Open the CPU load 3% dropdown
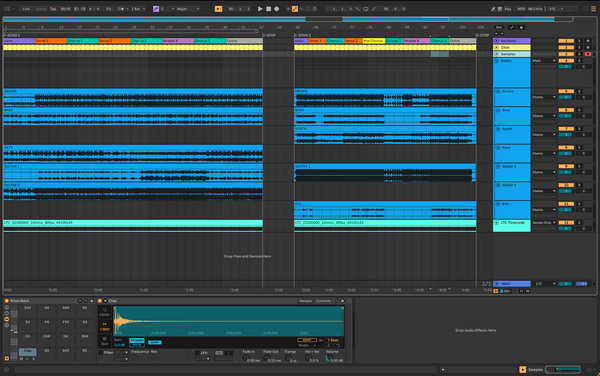 click(556, 9)
